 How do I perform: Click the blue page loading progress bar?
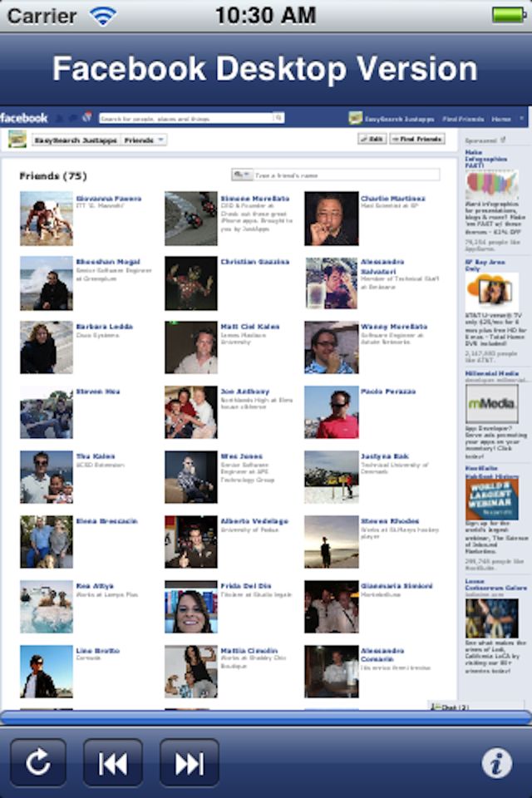point(266,717)
